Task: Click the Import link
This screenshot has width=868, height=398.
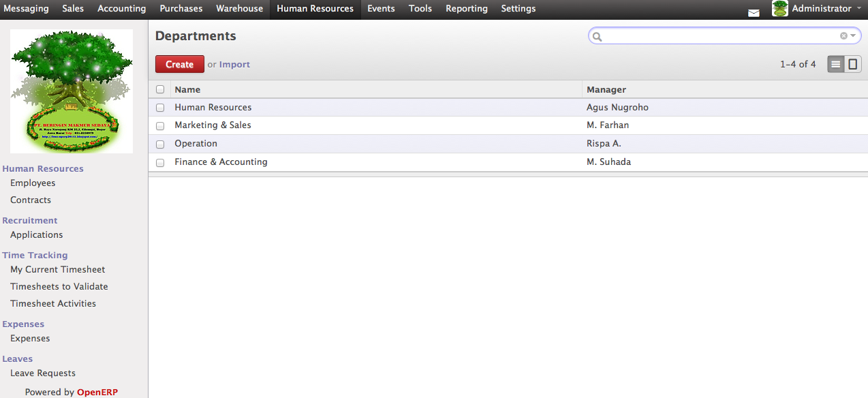Action: click(234, 65)
